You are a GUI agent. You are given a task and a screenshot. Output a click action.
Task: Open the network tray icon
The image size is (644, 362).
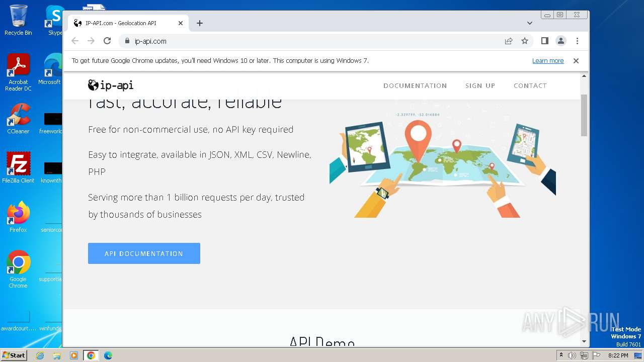[x=584, y=355]
